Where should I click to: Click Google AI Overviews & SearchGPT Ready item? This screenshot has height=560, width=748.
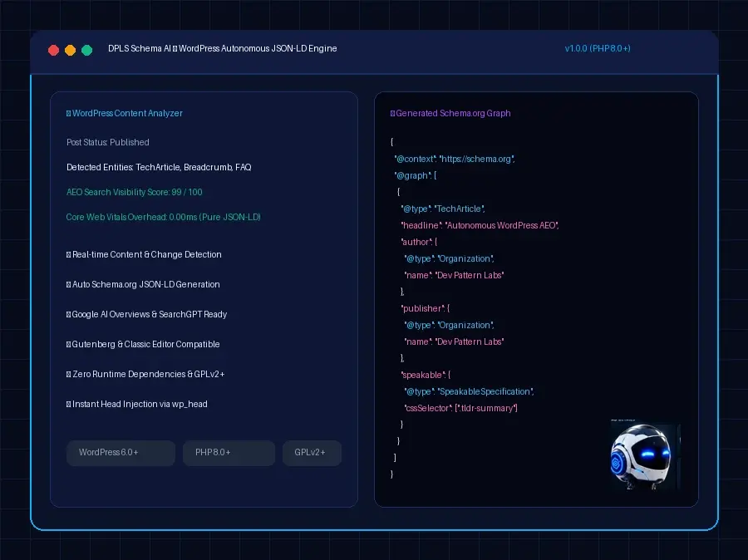pos(146,314)
